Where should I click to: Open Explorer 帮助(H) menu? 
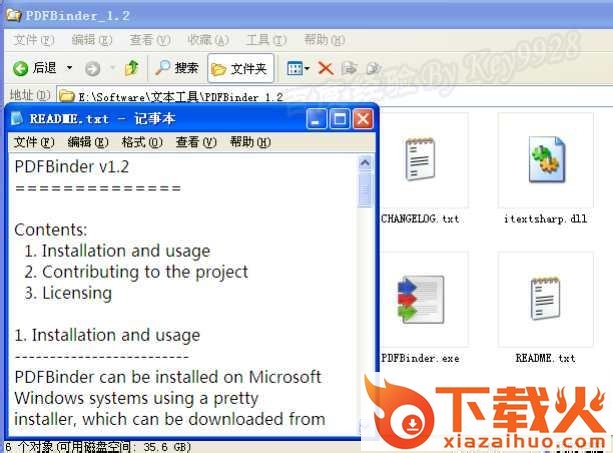tap(324, 40)
